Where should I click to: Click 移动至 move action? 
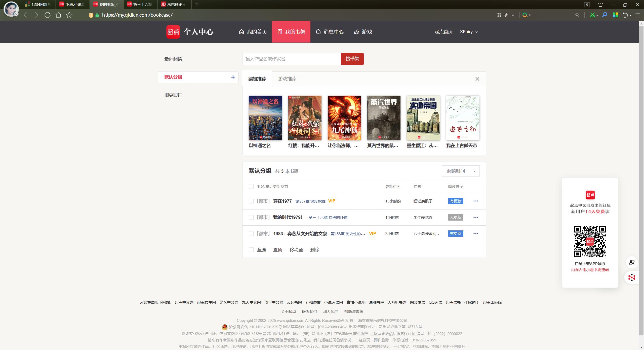(x=296, y=250)
